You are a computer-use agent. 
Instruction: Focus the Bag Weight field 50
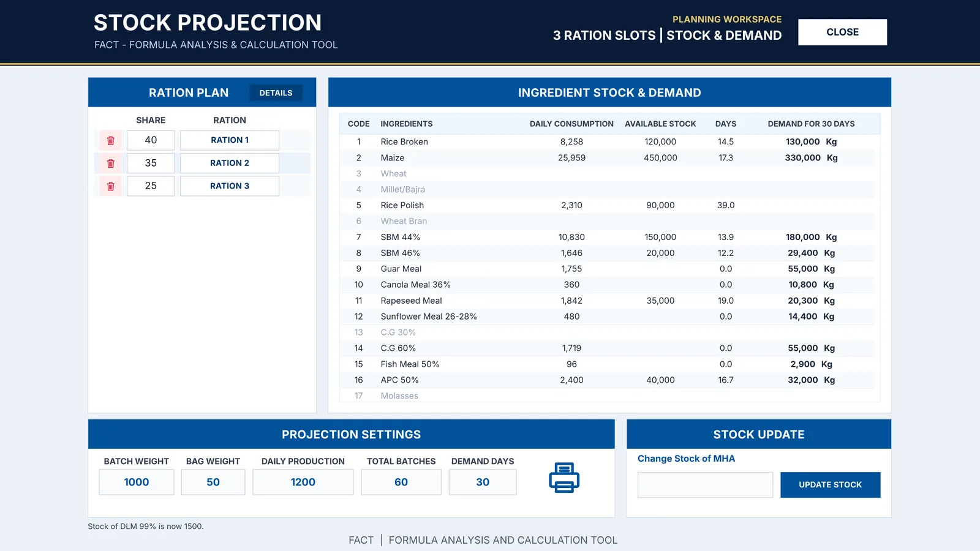213,482
